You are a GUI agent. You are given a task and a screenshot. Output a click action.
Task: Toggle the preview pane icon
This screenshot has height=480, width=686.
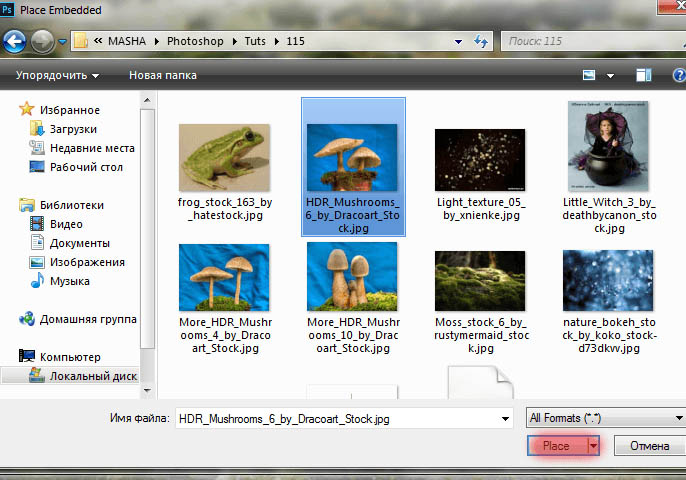(x=644, y=75)
